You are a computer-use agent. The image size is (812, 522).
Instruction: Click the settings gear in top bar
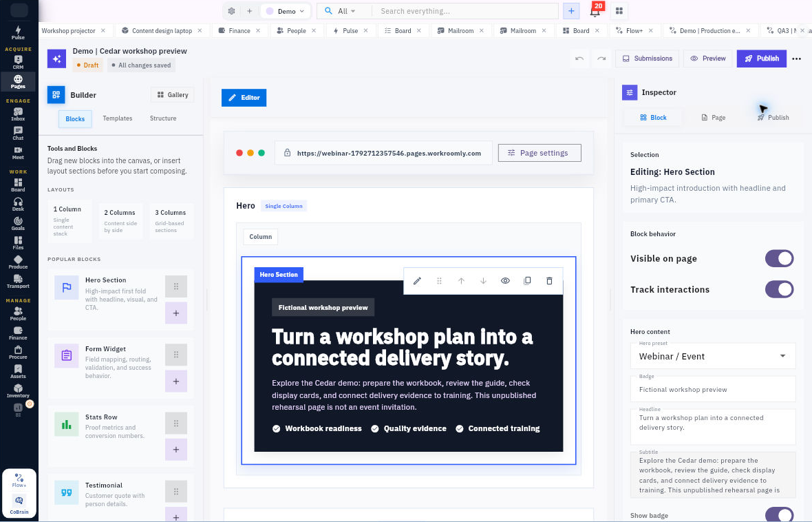coord(231,11)
